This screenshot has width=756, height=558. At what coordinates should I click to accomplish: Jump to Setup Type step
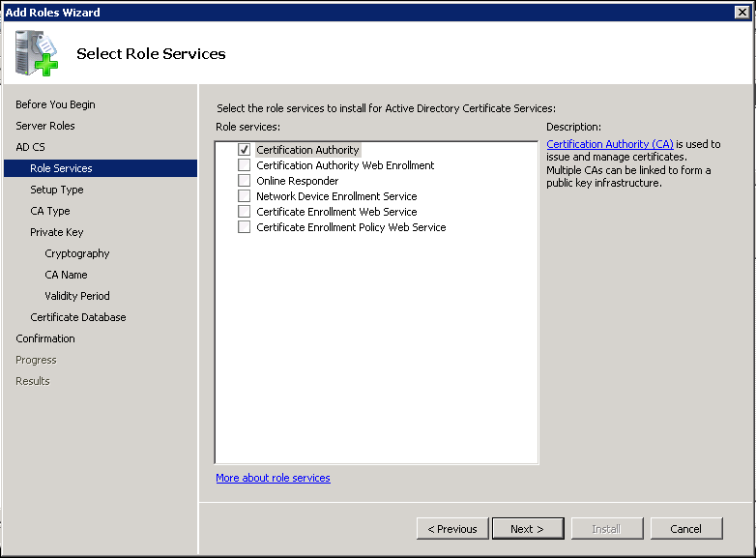(57, 190)
